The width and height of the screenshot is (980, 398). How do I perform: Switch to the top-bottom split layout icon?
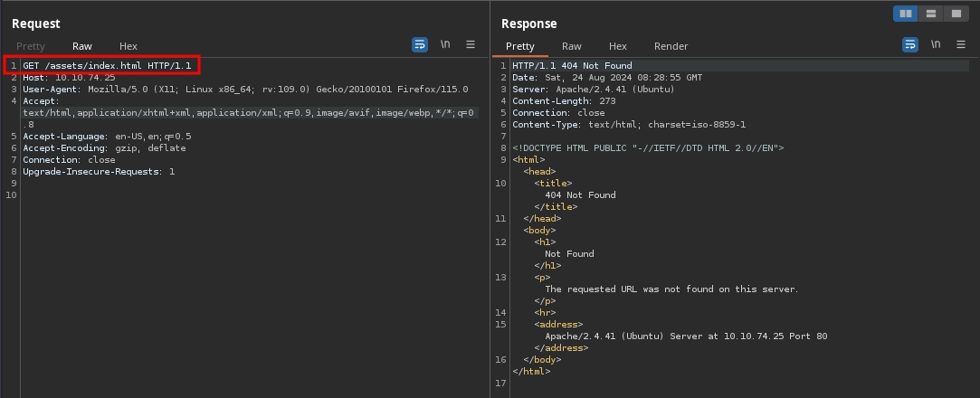[930, 14]
